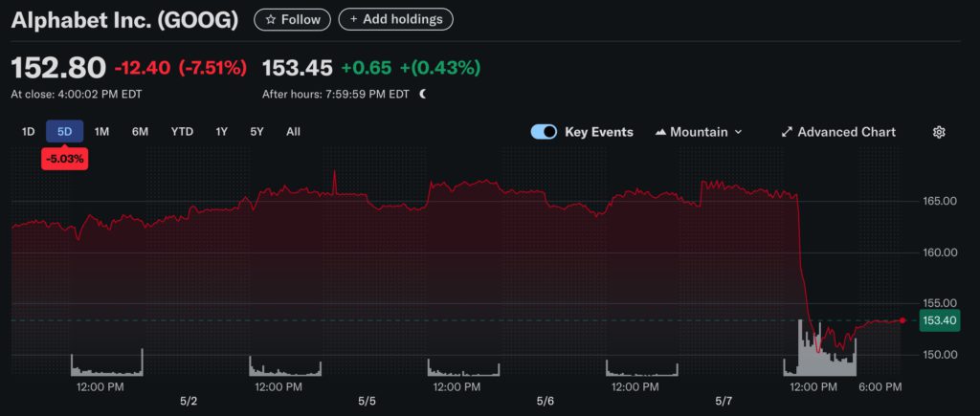This screenshot has height=416, width=980.
Task: Select the 5D time range
Action: click(64, 132)
